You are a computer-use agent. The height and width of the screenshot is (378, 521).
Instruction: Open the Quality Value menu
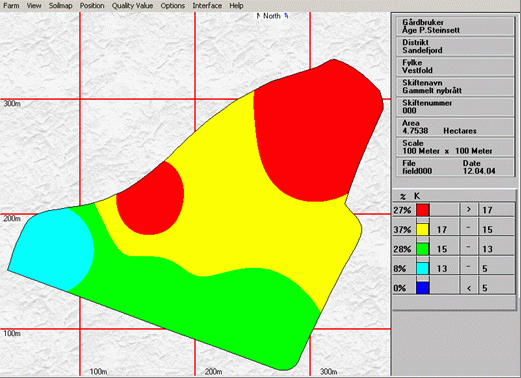pyautogui.click(x=132, y=6)
